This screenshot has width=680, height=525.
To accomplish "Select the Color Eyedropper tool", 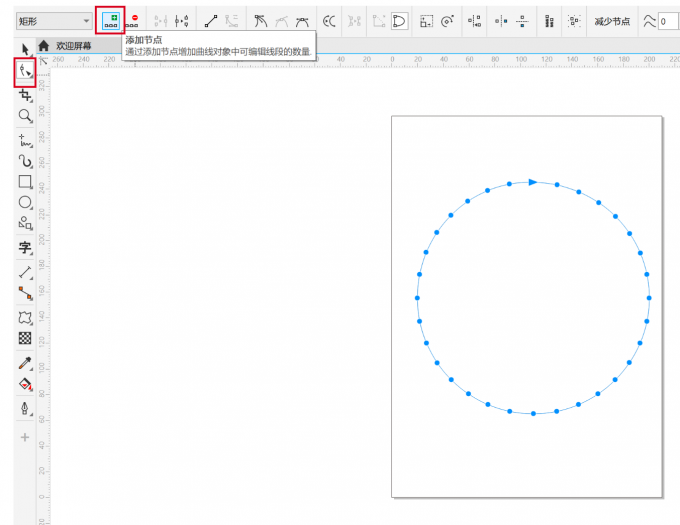I will [25, 363].
